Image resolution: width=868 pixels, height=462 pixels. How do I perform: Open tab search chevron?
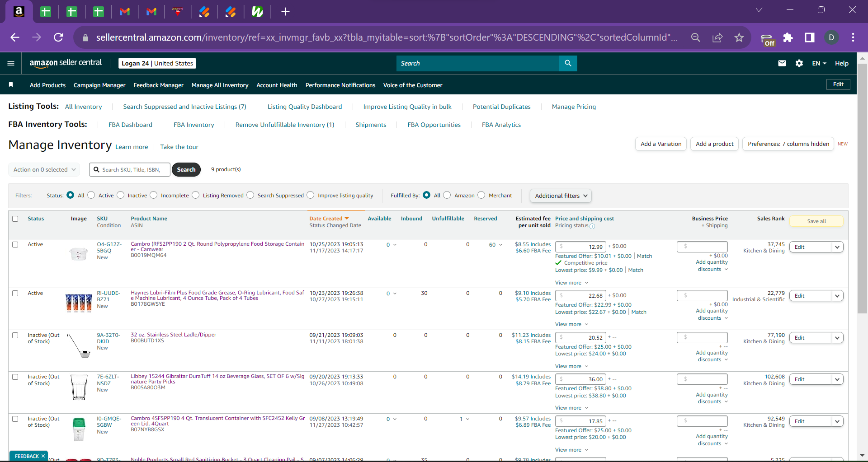click(759, 10)
